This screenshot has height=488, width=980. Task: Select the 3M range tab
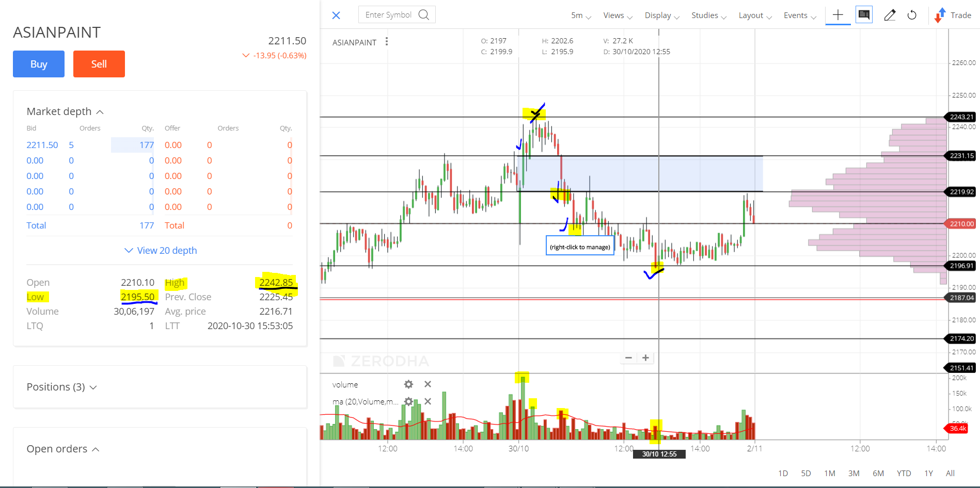854,473
